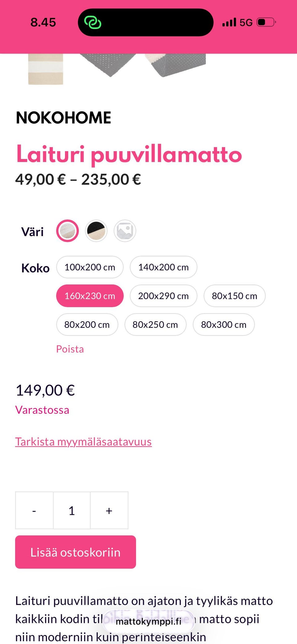Choose the 140x200 cm size option
This screenshot has height=644, width=297.
coord(163,267)
